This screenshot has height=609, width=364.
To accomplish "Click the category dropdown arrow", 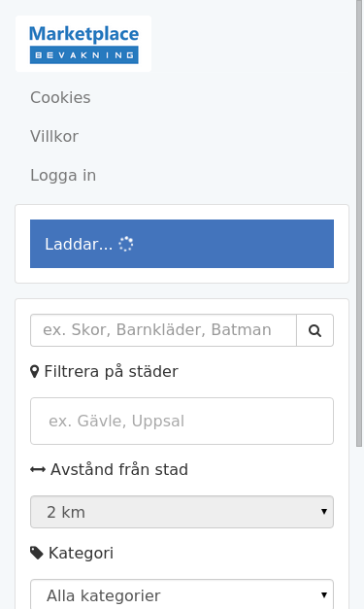I will click(x=324, y=594).
